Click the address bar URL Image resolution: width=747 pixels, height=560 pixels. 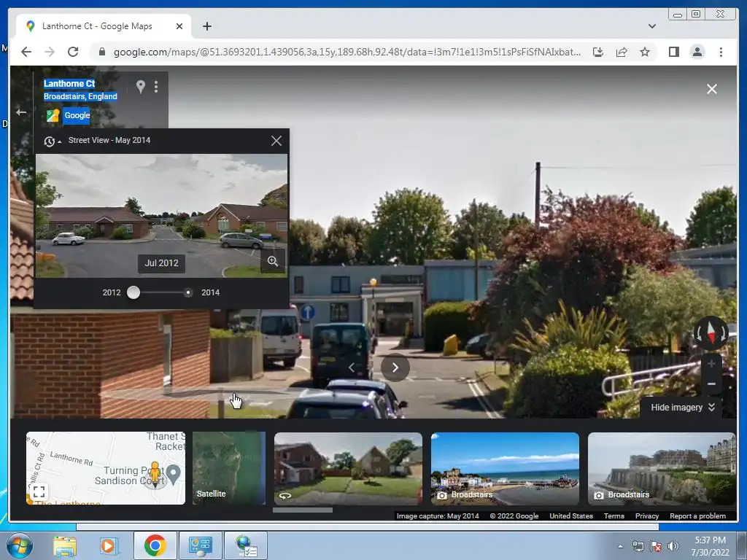click(x=347, y=52)
